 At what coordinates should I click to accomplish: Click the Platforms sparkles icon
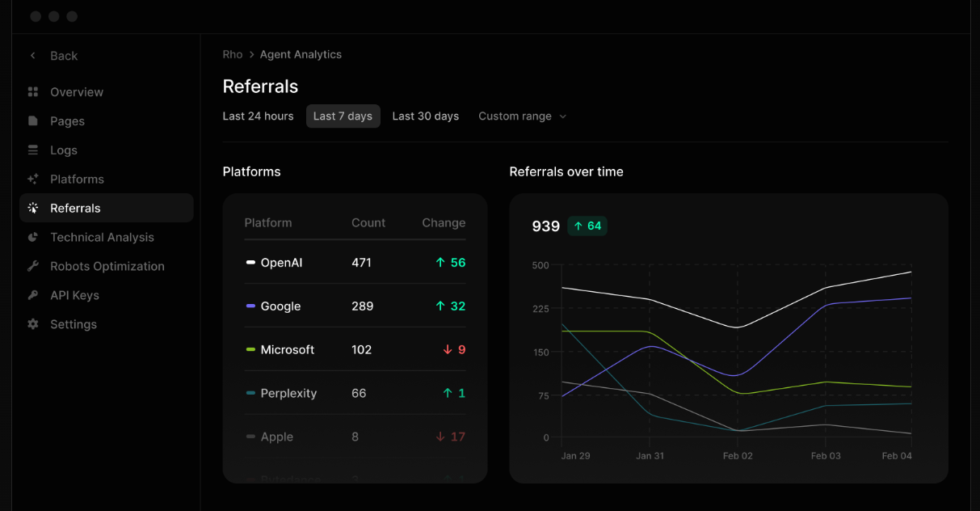32,179
